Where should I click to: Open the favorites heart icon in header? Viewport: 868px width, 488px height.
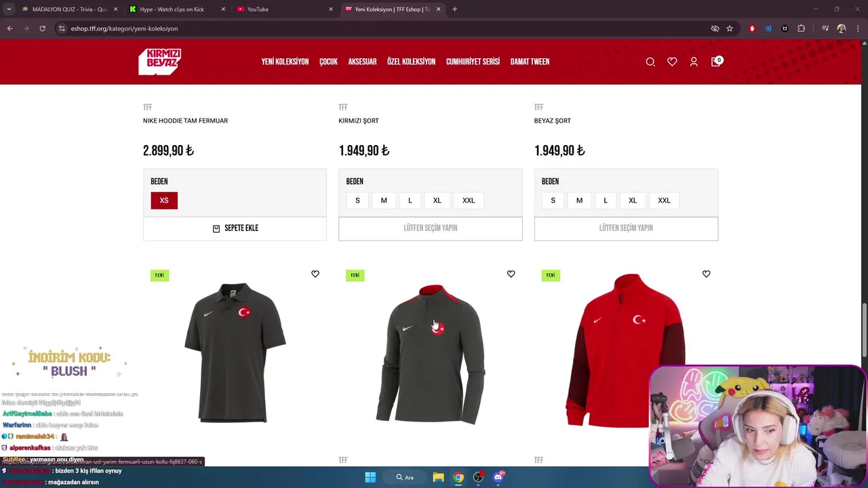672,62
